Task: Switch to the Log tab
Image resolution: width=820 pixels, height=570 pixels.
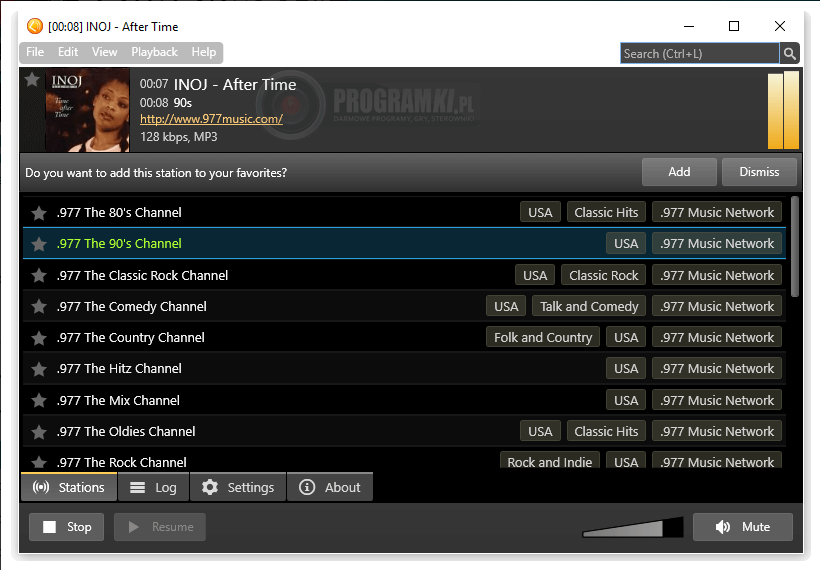Action: [153, 487]
